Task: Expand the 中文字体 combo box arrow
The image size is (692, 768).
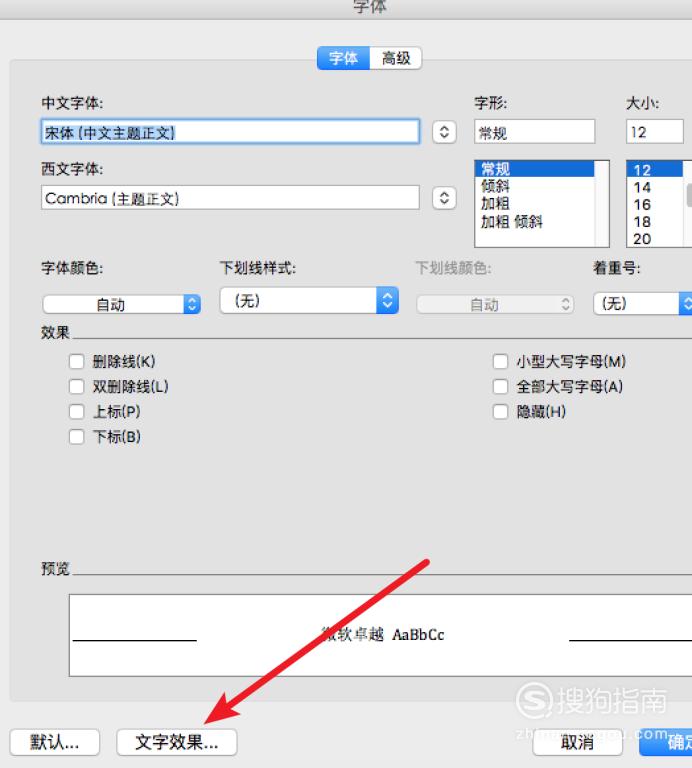Action: pyautogui.click(x=444, y=132)
